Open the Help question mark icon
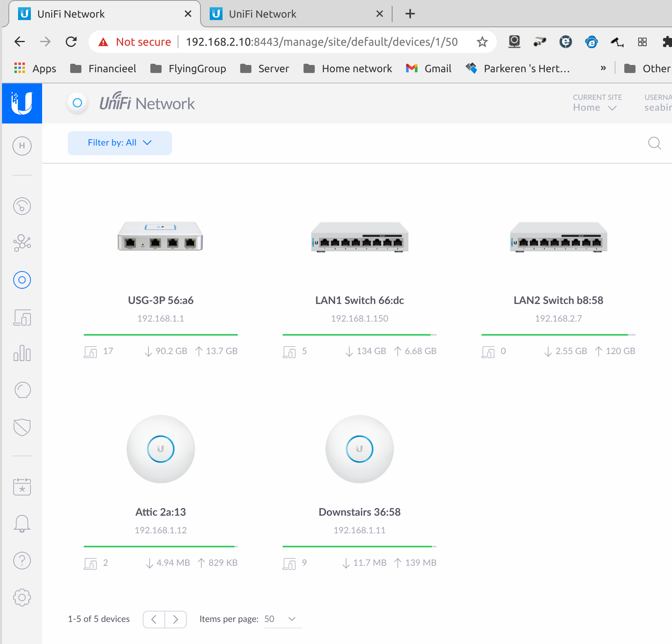Image resolution: width=672 pixels, height=644 pixels. click(22, 560)
